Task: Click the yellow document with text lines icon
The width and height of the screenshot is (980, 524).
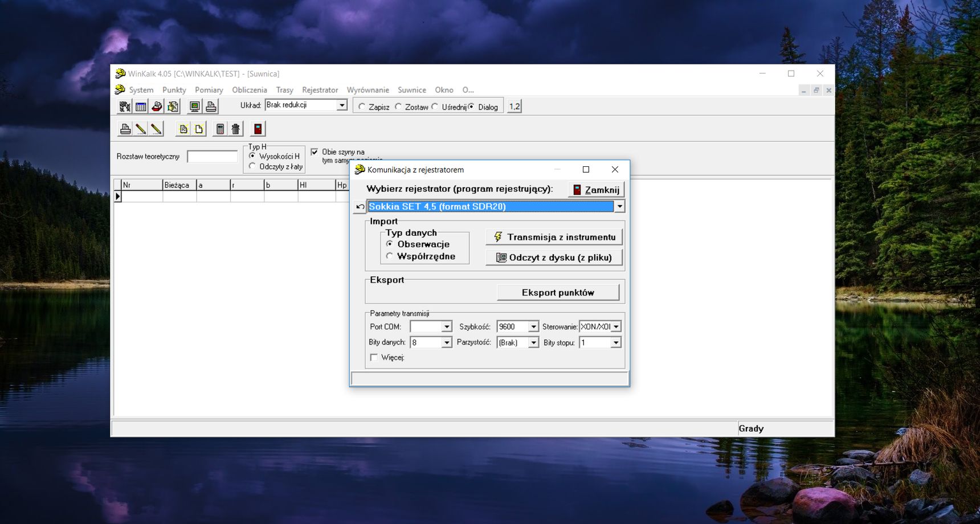Action: (x=183, y=129)
